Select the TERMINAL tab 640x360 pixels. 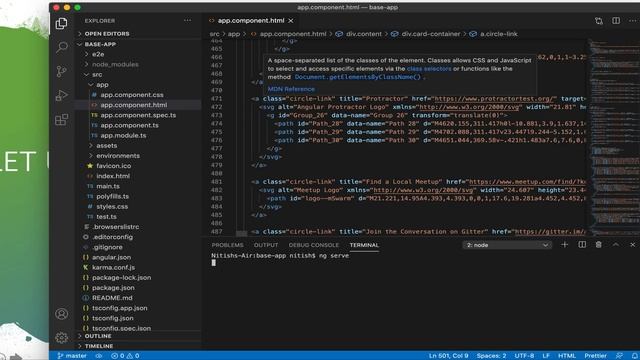[x=364, y=245]
